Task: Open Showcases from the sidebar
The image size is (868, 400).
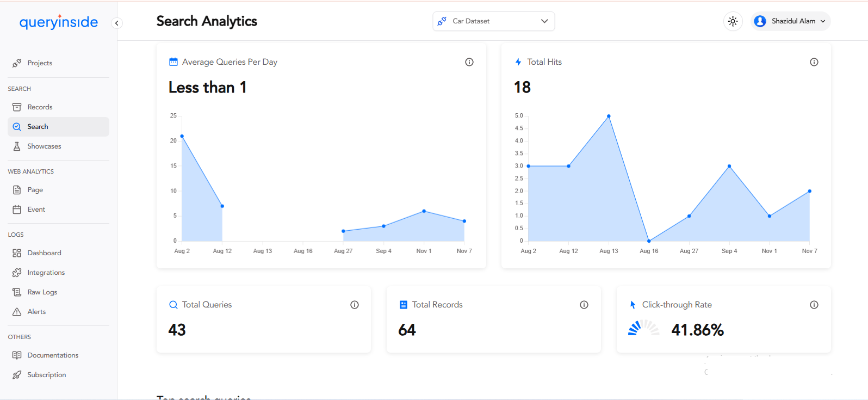Action: point(44,146)
